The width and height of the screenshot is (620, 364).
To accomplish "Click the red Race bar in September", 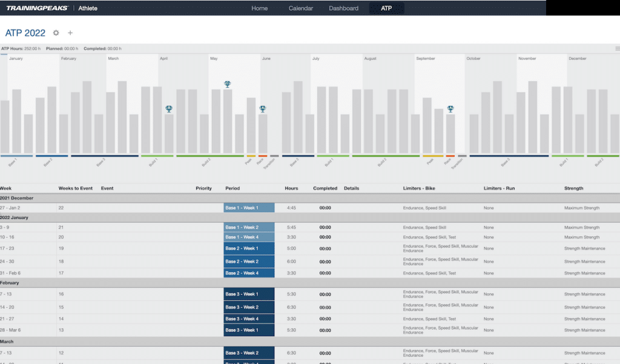I will pyautogui.click(x=450, y=156).
